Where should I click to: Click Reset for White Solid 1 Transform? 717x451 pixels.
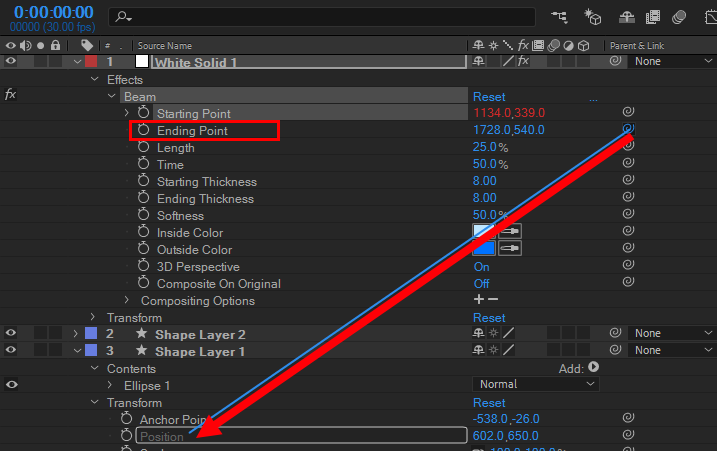489,318
